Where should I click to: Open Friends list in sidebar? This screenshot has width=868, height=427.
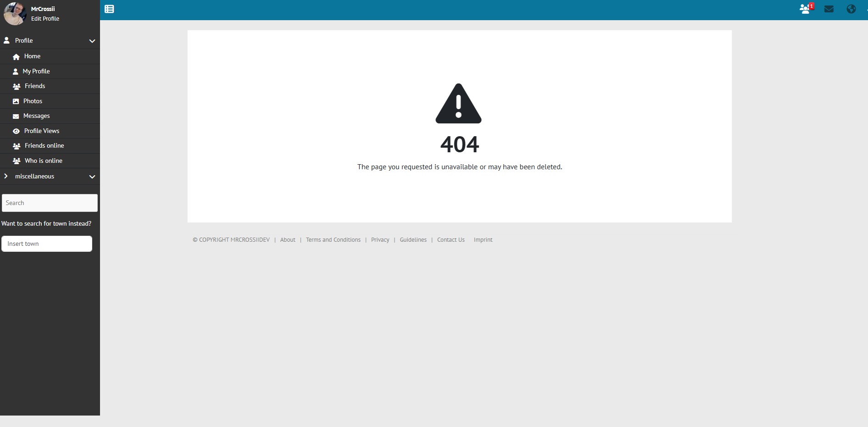pos(35,86)
